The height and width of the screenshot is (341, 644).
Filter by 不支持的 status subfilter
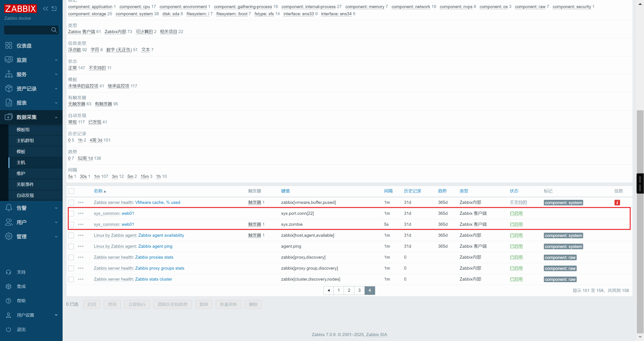click(97, 68)
